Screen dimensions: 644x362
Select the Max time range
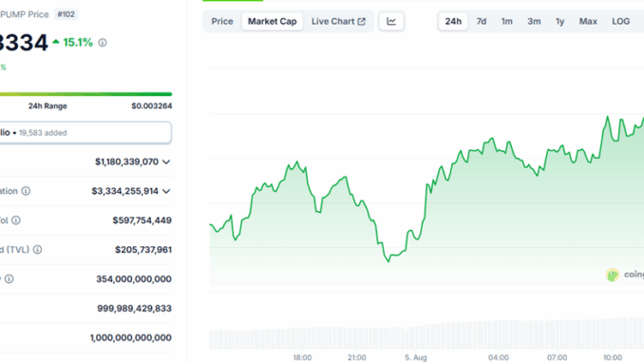click(x=588, y=21)
